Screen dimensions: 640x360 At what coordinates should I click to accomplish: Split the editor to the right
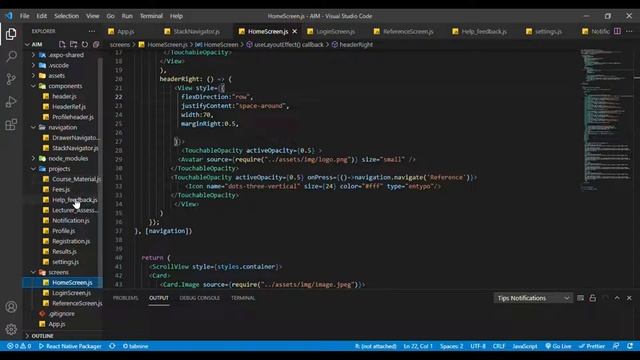click(x=617, y=31)
